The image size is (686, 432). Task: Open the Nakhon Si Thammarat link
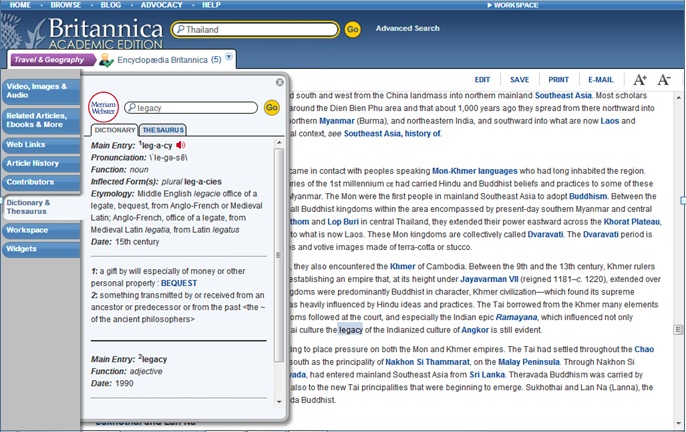(x=427, y=362)
